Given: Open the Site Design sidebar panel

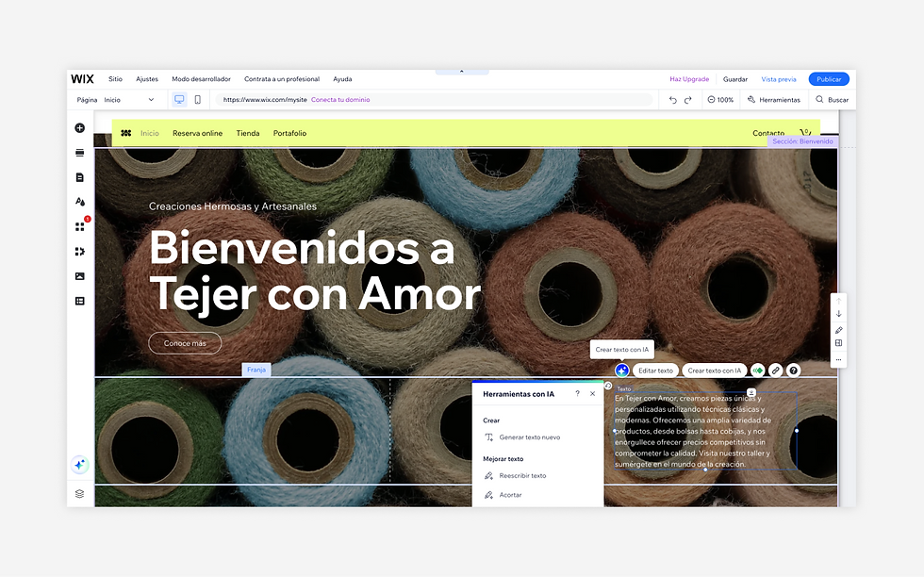Looking at the screenshot, I should pos(80,201).
